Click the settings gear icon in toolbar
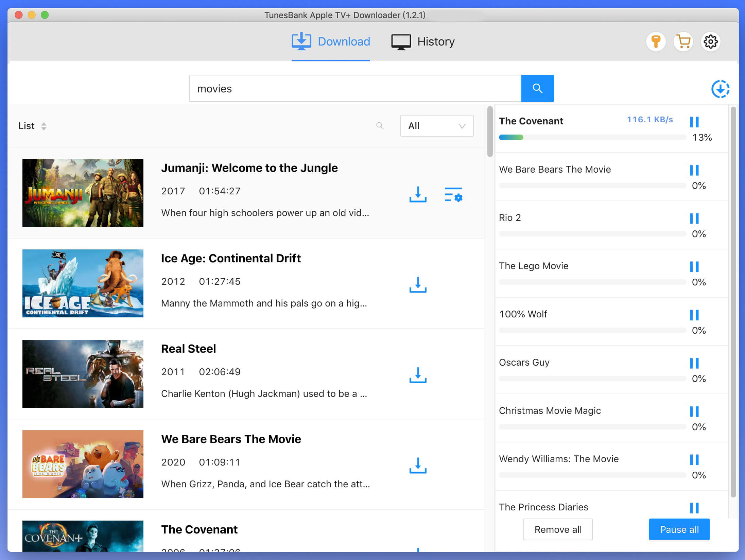This screenshot has width=745, height=560. (711, 41)
